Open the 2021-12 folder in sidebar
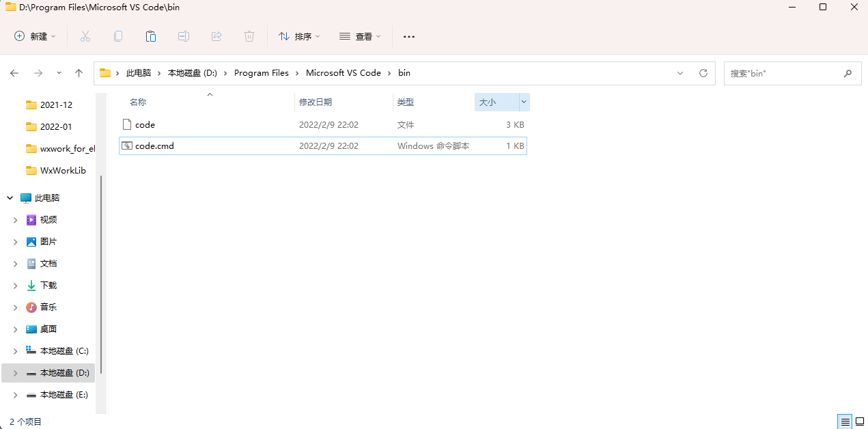868x429 pixels. [x=56, y=105]
